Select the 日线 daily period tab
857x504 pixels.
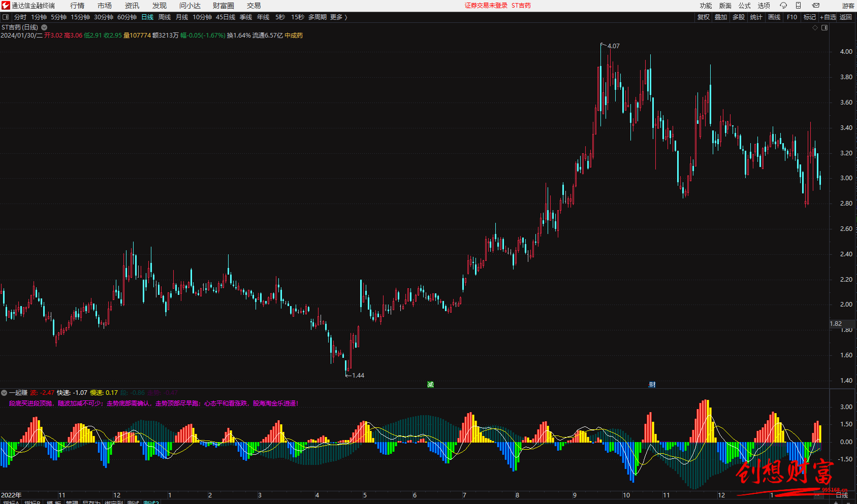[147, 17]
